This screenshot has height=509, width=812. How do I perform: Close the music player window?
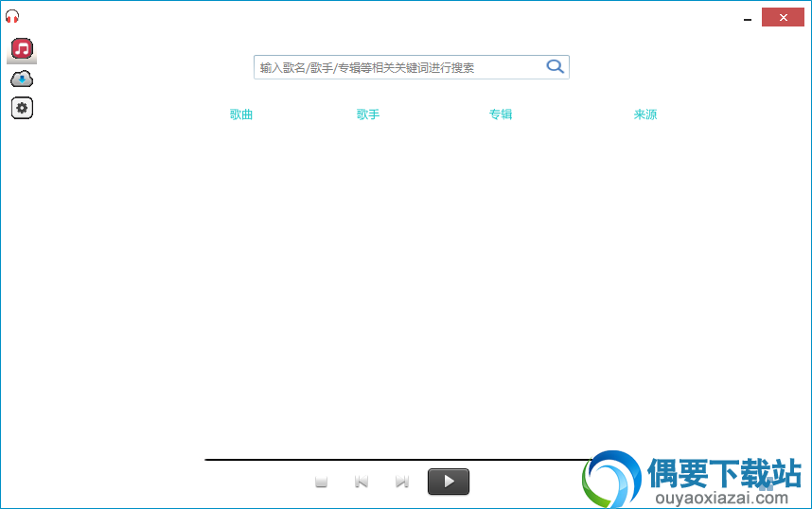tap(783, 18)
